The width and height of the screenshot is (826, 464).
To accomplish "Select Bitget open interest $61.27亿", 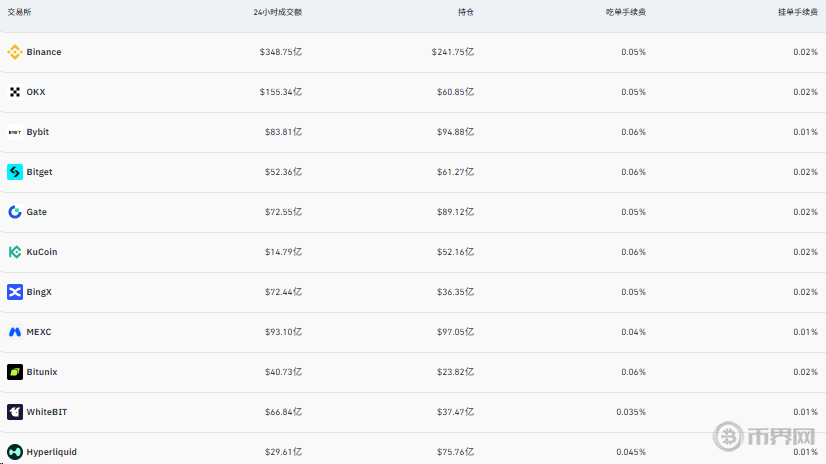I will tap(455, 172).
